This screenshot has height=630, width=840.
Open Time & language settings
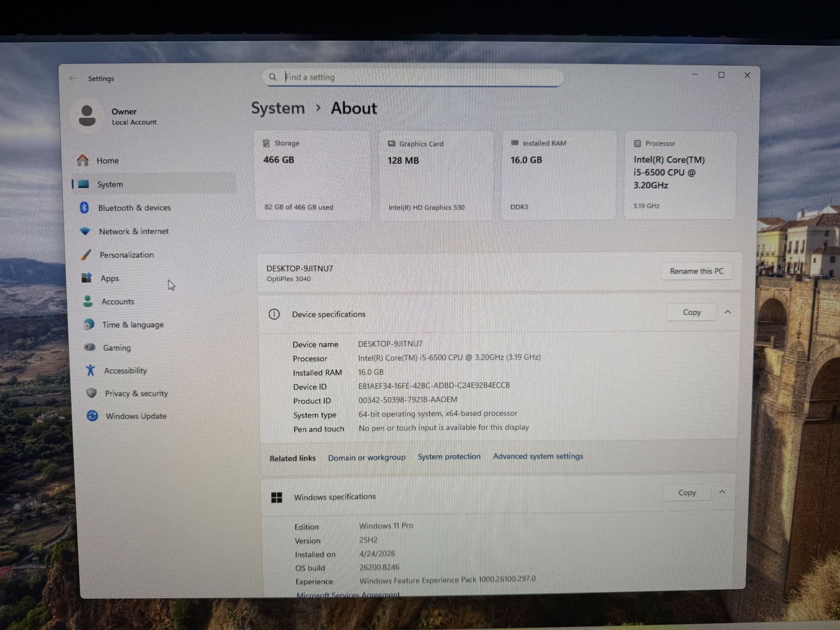tap(132, 324)
